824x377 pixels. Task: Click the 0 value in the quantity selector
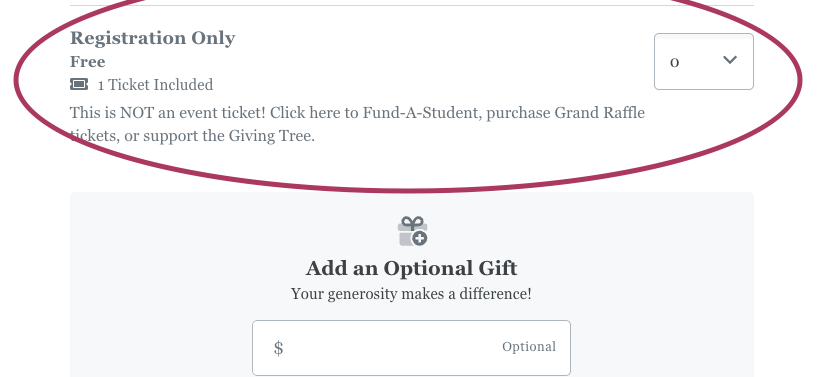pos(674,63)
